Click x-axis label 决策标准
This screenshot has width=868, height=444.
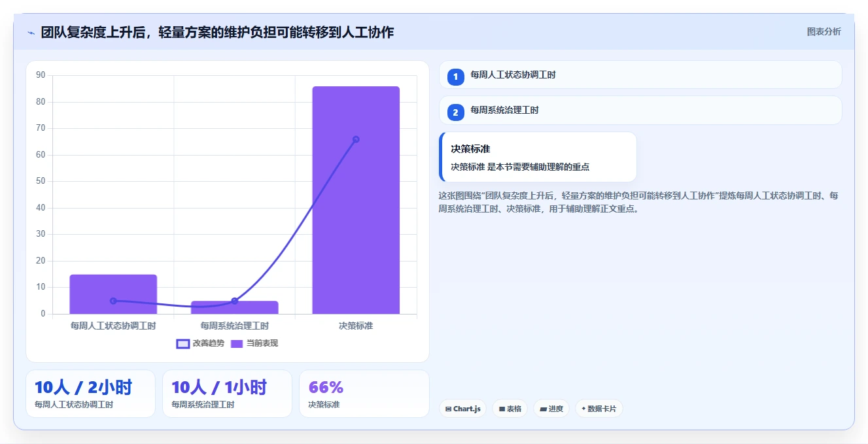356,325
